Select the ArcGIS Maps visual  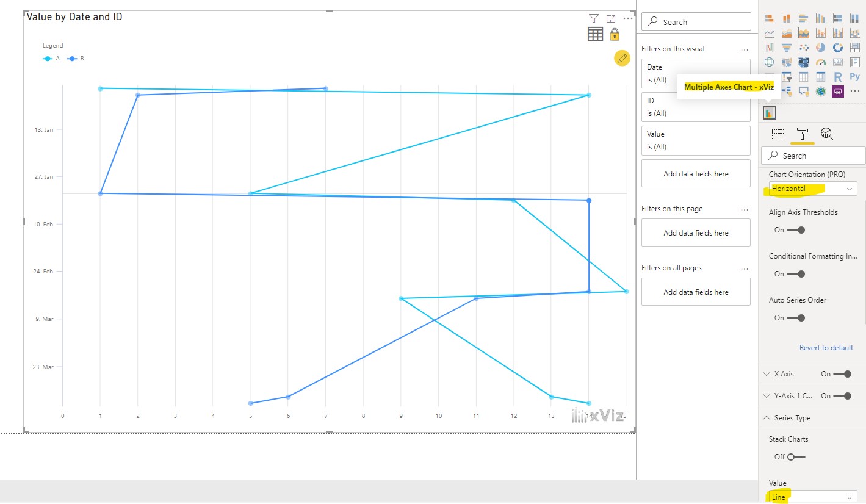pyautogui.click(x=821, y=92)
